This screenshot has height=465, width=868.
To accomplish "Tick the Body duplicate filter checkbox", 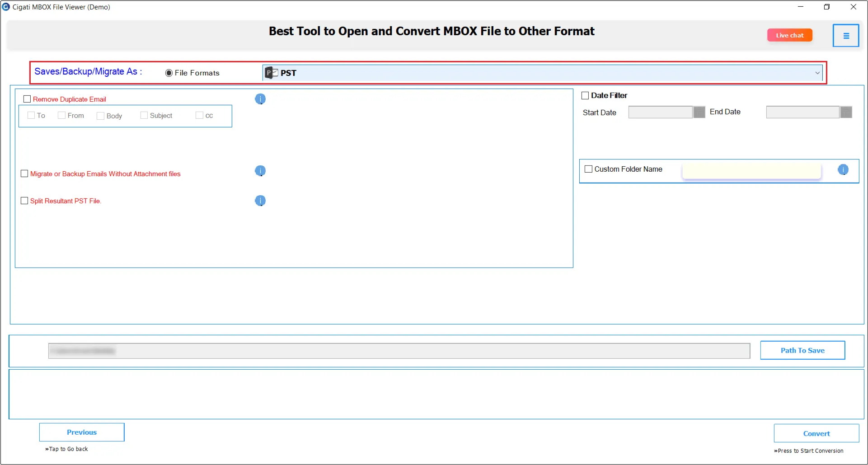I will click(101, 116).
